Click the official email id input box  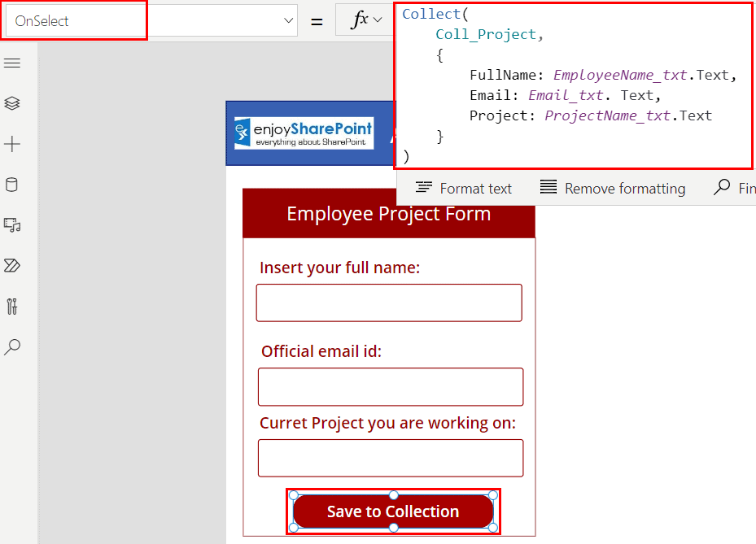[x=390, y=387]
